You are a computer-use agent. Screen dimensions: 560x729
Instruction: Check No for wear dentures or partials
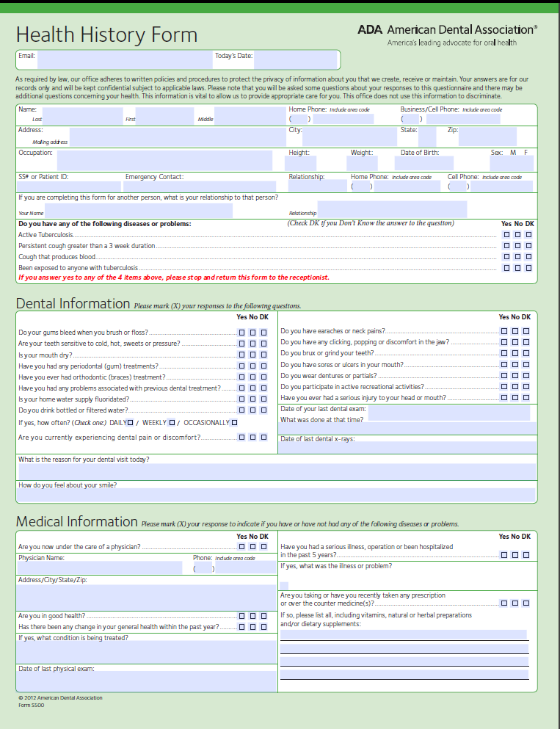tap(515, 376)
